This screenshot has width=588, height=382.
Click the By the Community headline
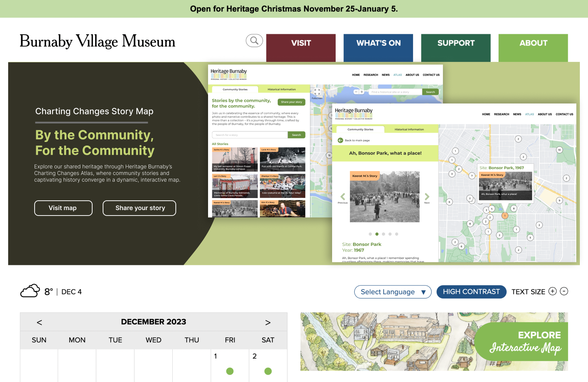pyautogui.click(x=95, y=142)
